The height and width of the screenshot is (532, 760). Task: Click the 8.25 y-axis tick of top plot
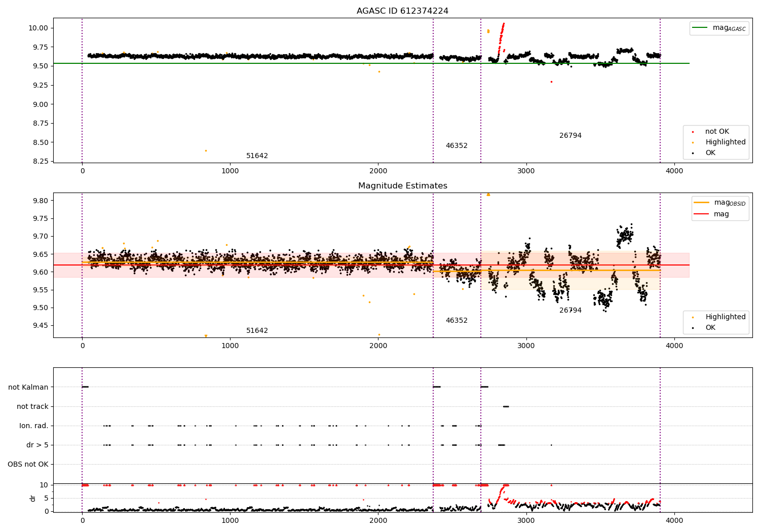click(x=40, y=161)
